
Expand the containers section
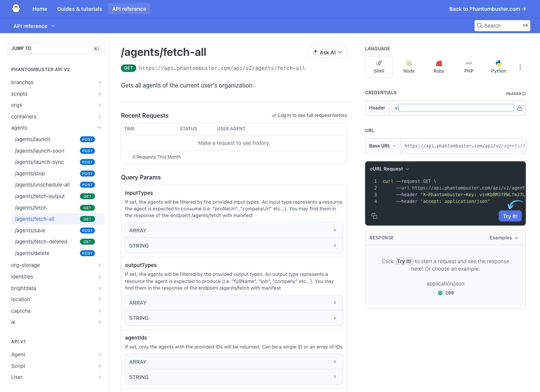pos(58,117)
